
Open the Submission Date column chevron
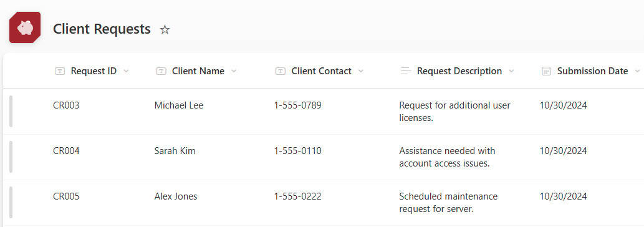tap(637, 72)
